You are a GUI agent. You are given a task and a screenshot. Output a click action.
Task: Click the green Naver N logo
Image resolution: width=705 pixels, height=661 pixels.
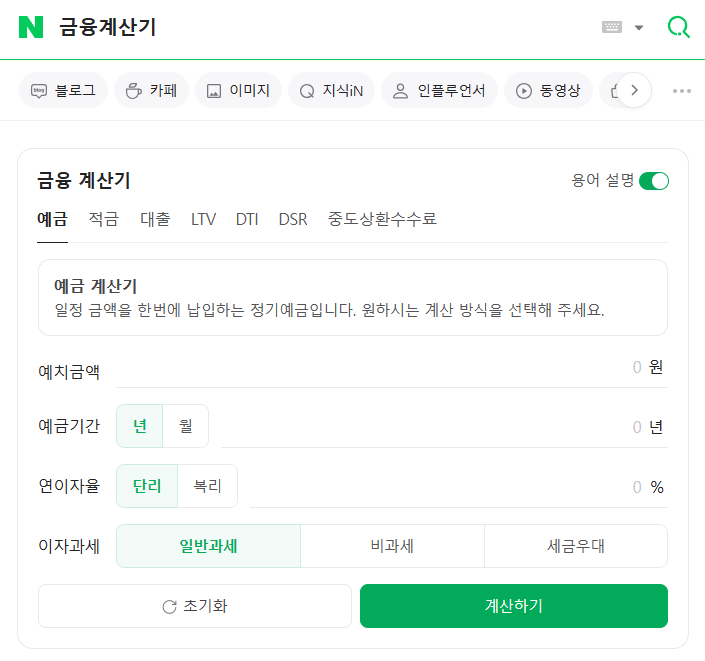point(31,27)
